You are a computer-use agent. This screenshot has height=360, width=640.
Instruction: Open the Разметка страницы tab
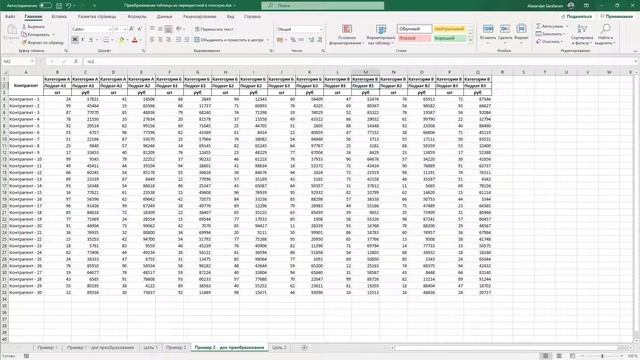[97, 16]
